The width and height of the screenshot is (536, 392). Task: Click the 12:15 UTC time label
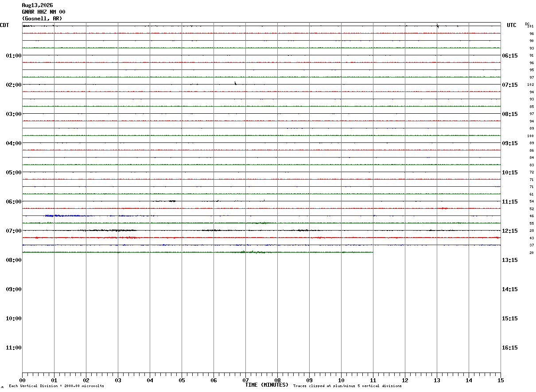(x=509, y=231)
